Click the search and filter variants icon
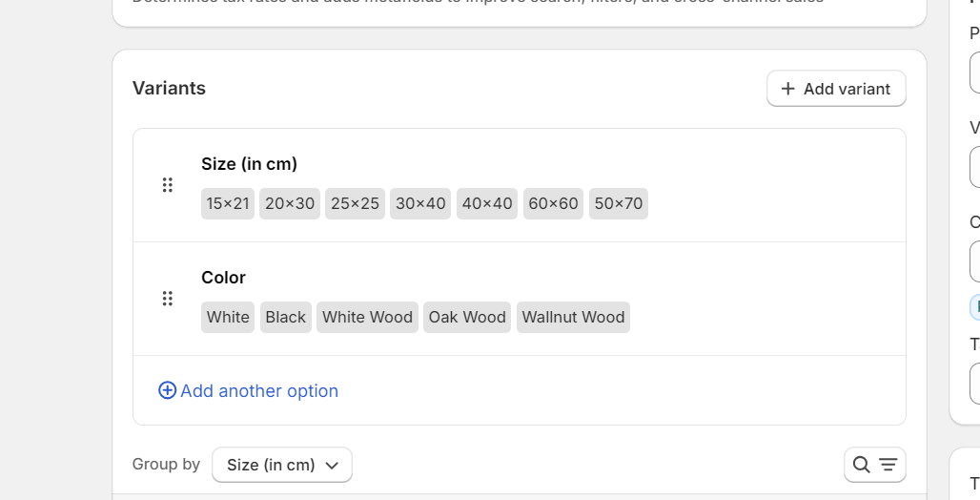 874,465
